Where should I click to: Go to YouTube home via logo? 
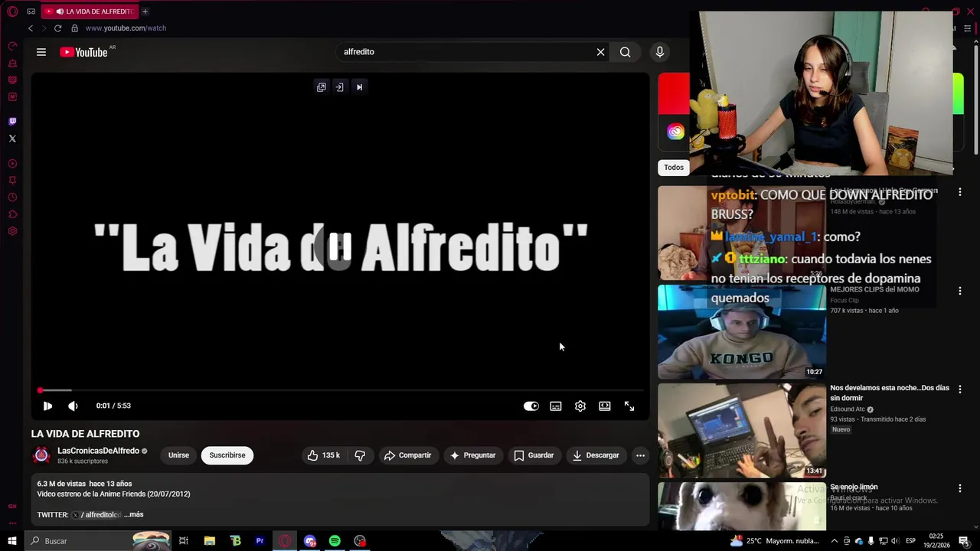pos(84,52)
